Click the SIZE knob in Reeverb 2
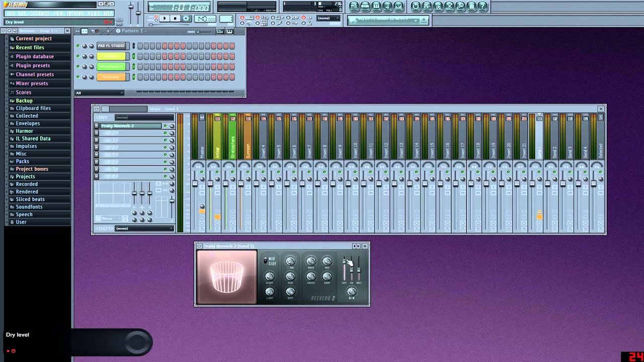This screenshot has width=644, height=362. click(x=290, y=276)
